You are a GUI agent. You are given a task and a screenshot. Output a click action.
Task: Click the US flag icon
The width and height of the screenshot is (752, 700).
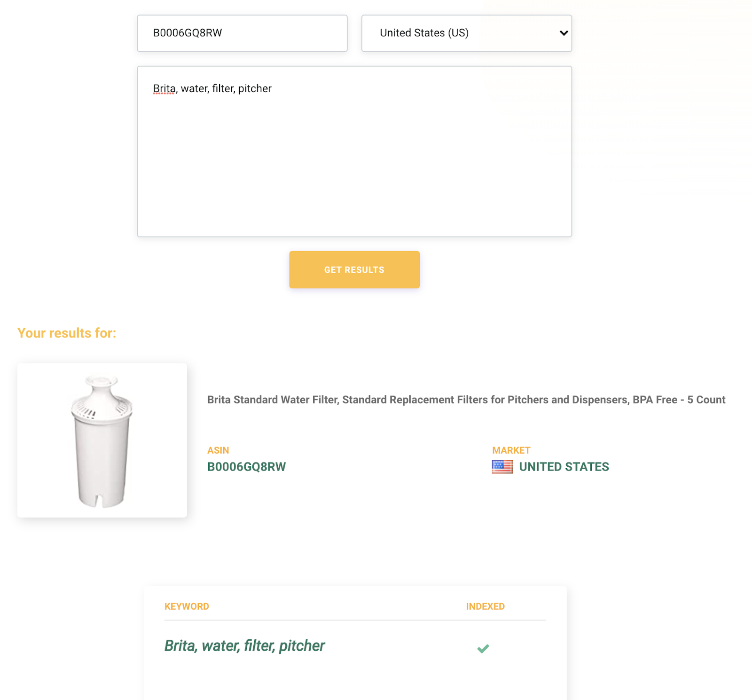502,467
